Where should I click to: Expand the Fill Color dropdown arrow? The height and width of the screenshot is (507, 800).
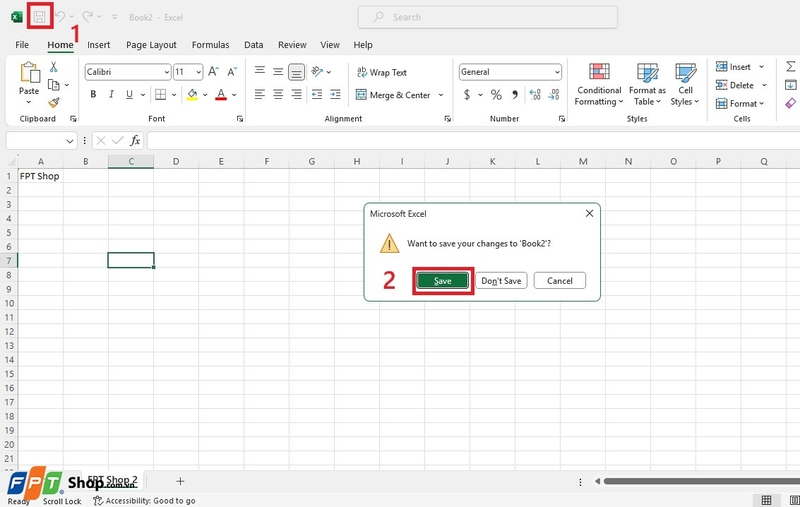pos(205,95)
